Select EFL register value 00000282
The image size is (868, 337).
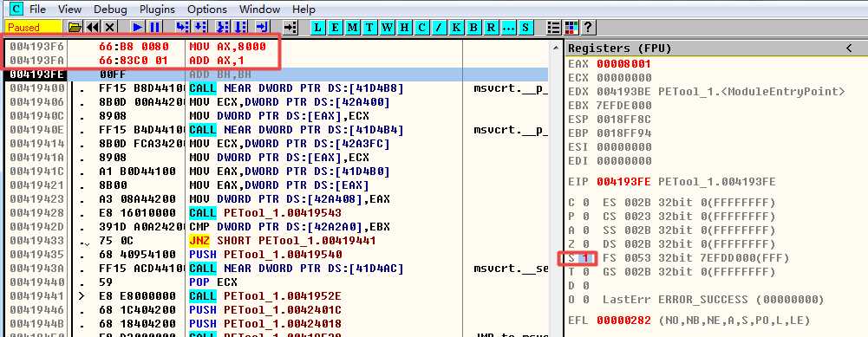(623, 321)
